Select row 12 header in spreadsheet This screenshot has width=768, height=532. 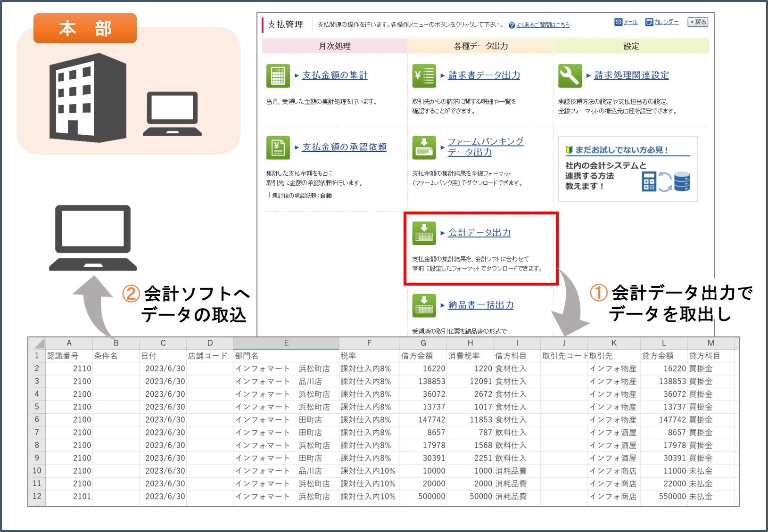pyautogui.click(x=37, y=496)
